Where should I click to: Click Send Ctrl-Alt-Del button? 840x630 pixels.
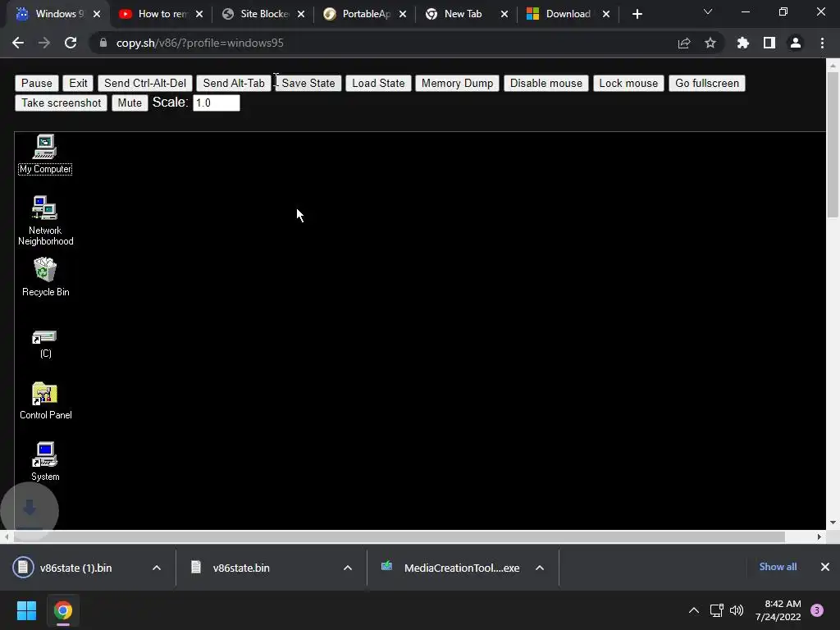145,83
